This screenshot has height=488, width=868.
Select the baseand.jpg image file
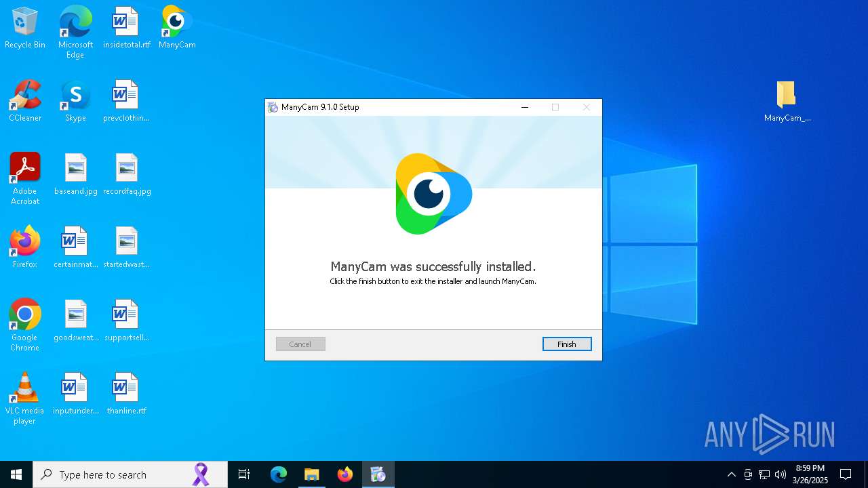[x=75, y=174]
